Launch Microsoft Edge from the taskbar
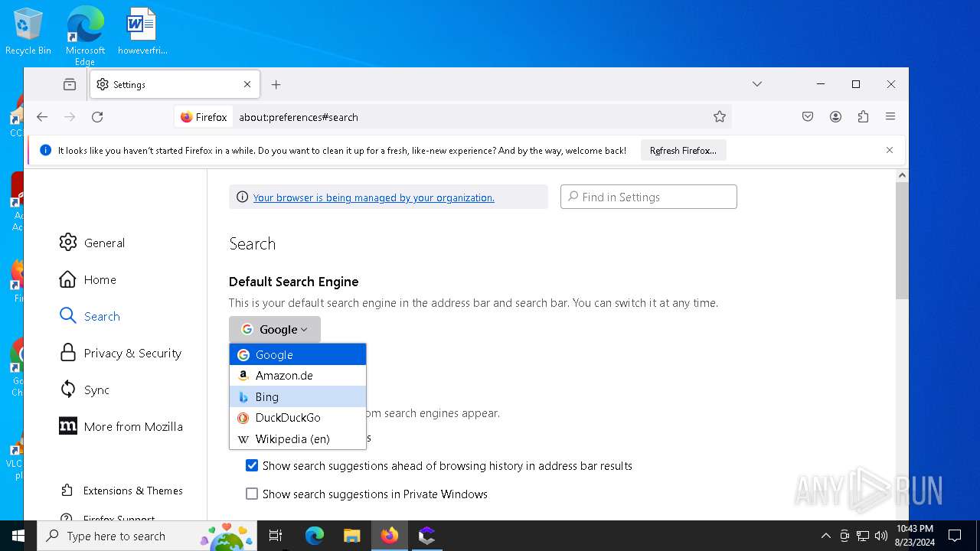 [315, 536]
